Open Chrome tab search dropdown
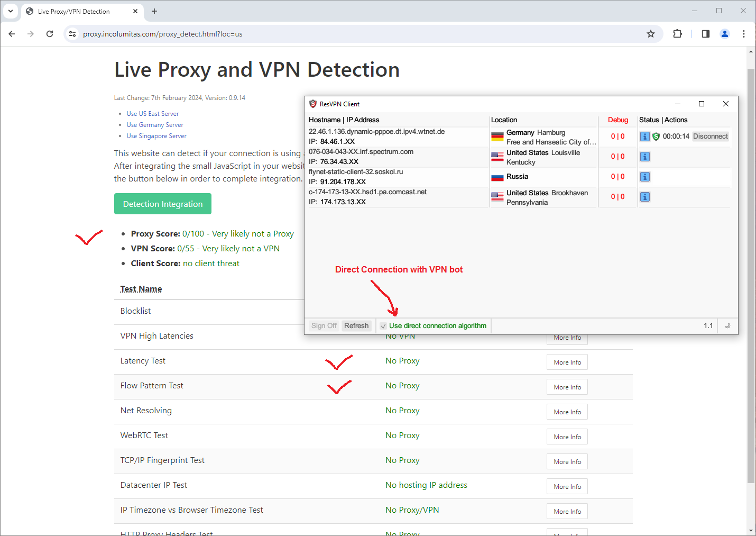 11,11
